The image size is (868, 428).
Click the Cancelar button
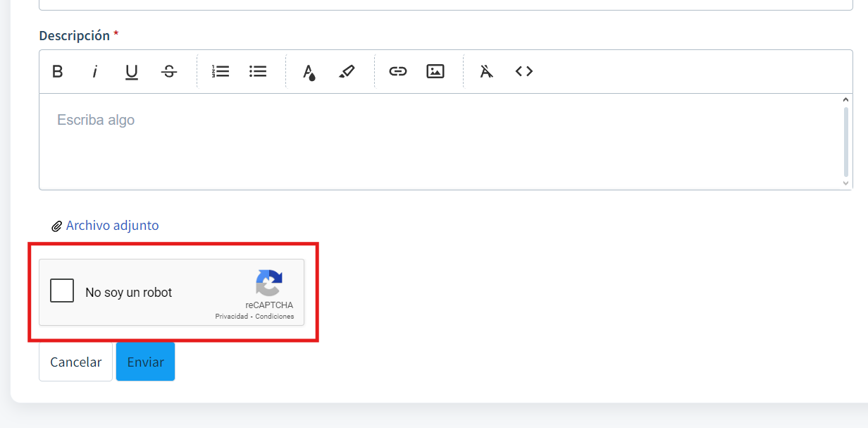coord(75,362)
